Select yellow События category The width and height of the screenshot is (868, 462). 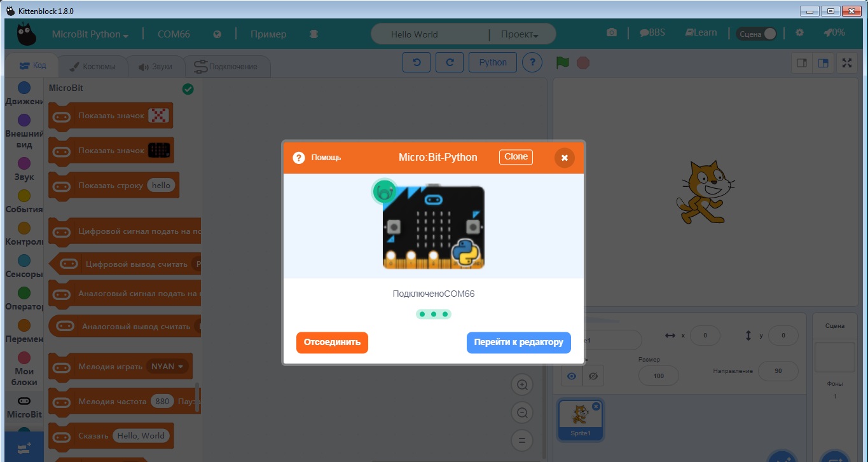pos(24,196)
